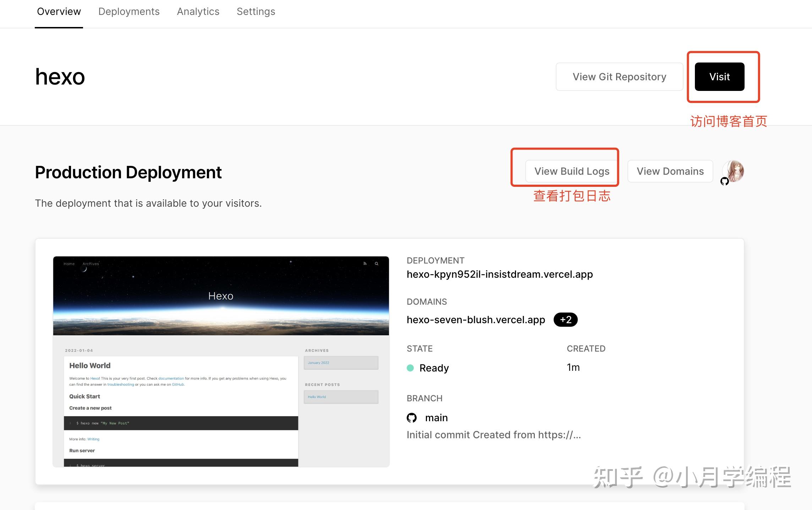Select the Overview tab
The height and width of the screenshot is (510, 812).
pos(59,12)
